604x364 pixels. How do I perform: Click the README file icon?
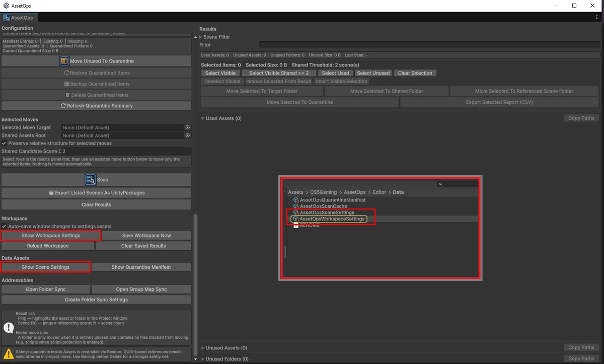pos(296,225)
